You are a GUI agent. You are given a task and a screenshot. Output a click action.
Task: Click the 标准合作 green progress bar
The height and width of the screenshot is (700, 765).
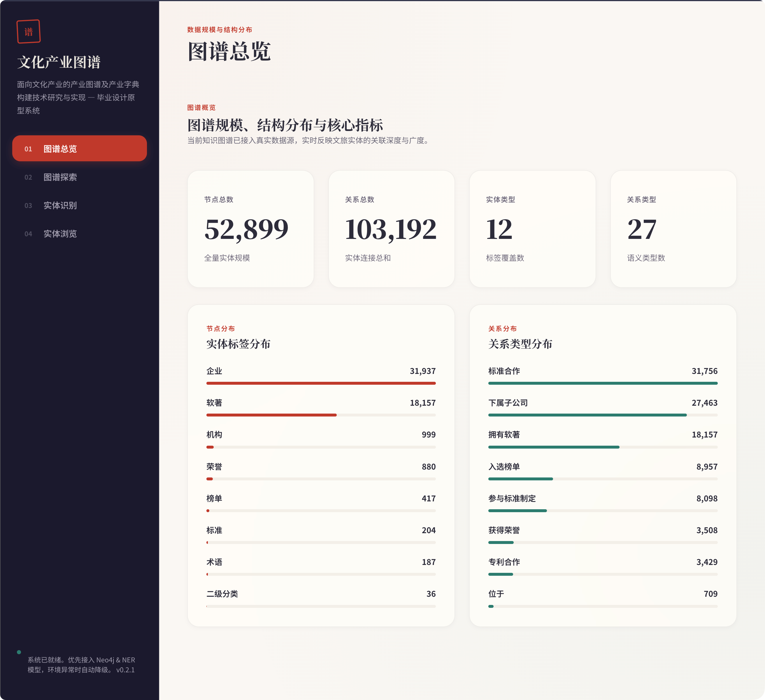click(x=603, y=384)
